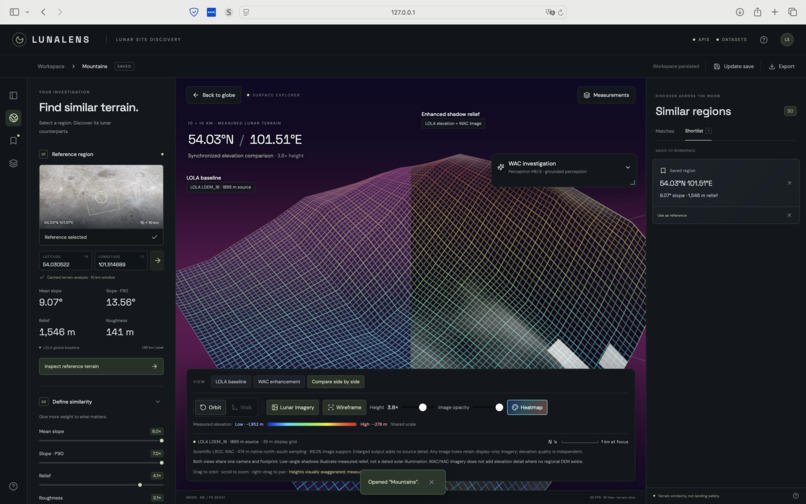Screen dimensions: 806x504
Task: Adjust the Relief weight slider
Action: click(101, 485)
